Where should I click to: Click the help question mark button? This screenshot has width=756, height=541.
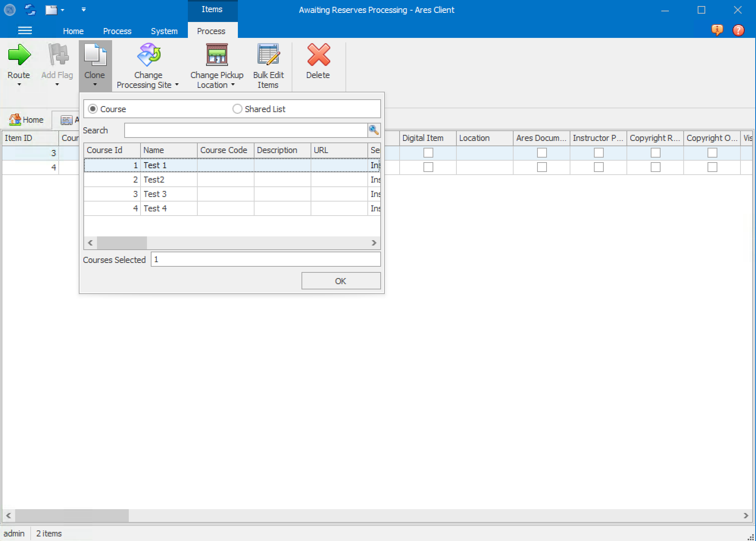[x=738, y=30]
